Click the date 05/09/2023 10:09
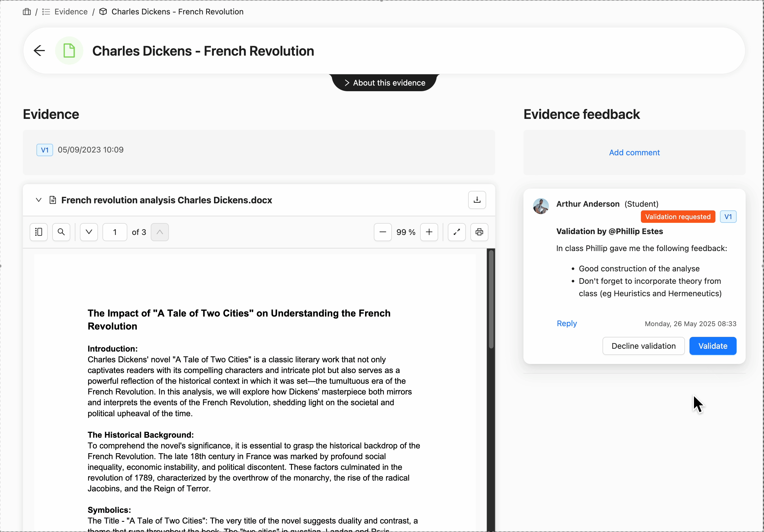The image size is (764, 532). (x=91, y=150)
